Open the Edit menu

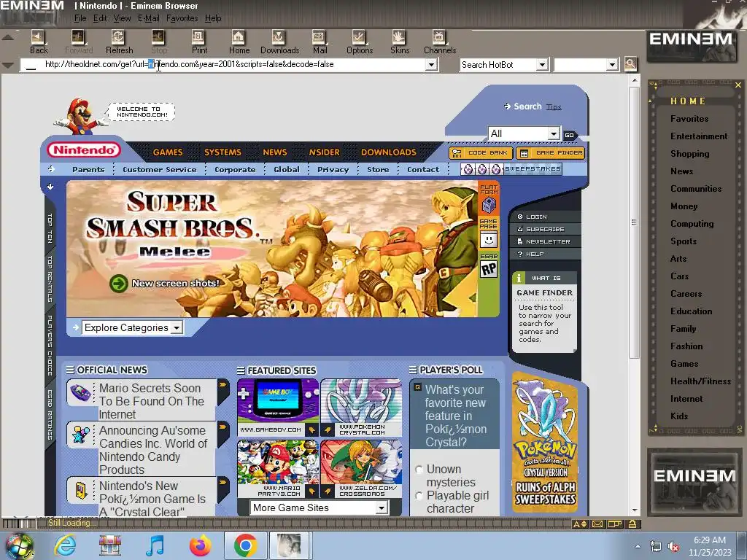click(x=99, y=18)
